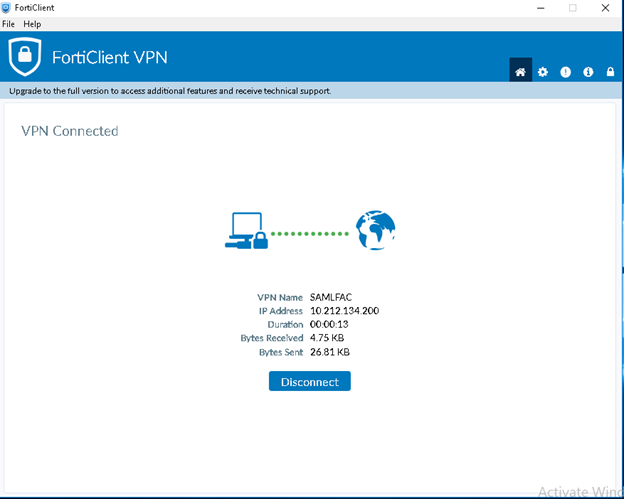Image resolution: width=624 pixels, height=499 pixels.
Task: Click the VPN Connected heading
Action: click(x=70, y=131)
